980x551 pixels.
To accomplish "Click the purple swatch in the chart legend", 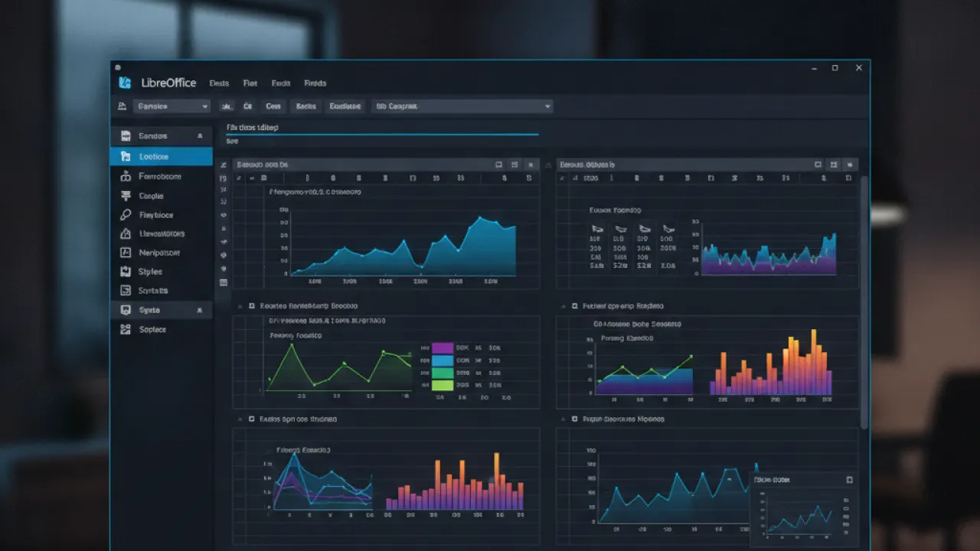I will [x=443, y=348].
